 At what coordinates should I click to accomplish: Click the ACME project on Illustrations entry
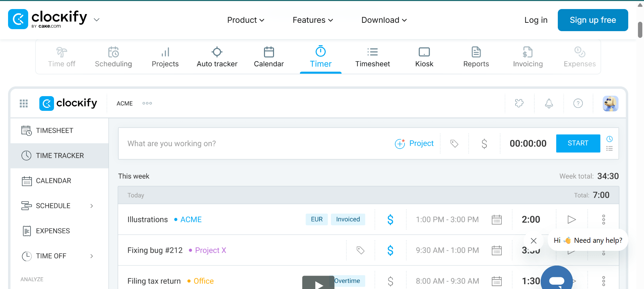click(x=188, y=220)
